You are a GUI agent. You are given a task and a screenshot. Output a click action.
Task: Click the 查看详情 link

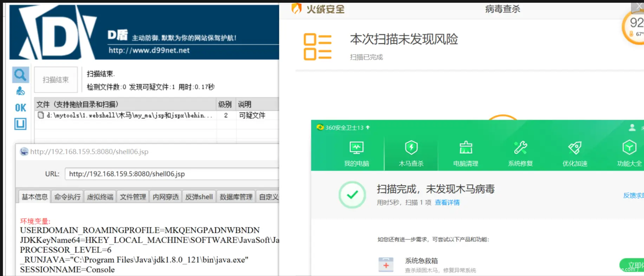point(447,203)
